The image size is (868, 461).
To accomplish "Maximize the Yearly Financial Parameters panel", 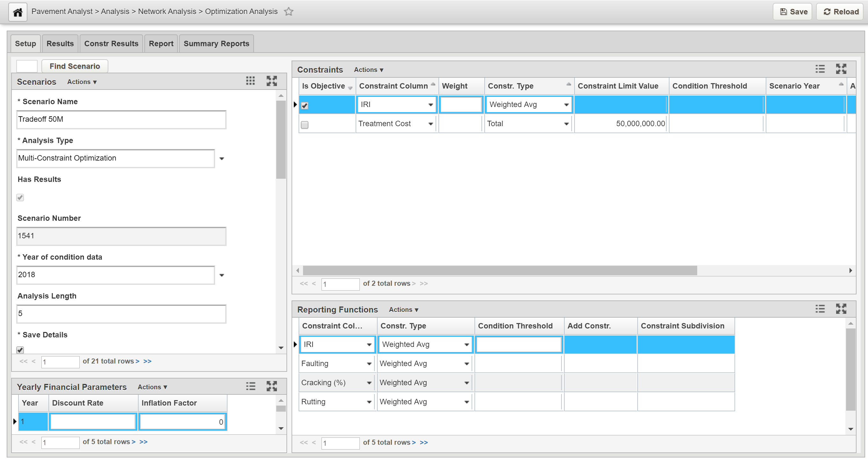I will [271, 386].
